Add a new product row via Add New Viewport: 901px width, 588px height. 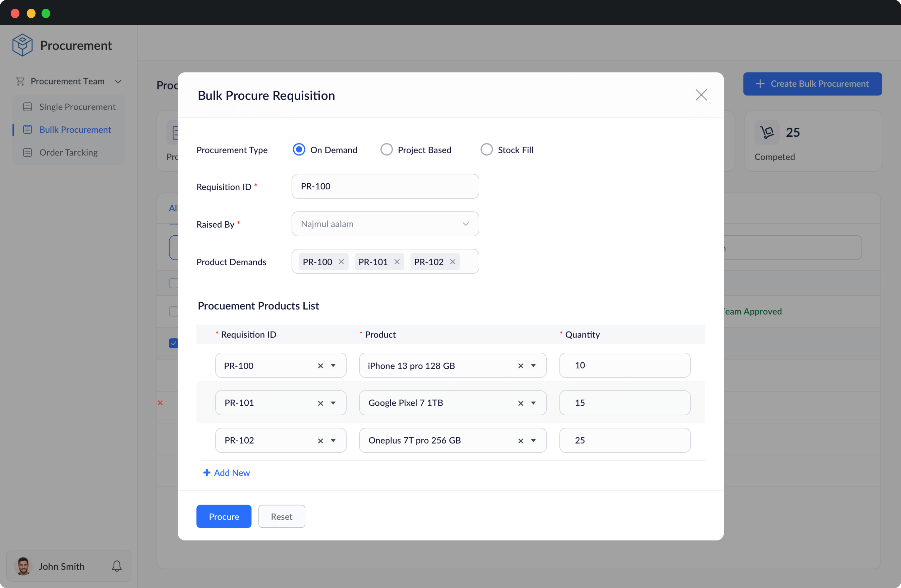point(226,472)
